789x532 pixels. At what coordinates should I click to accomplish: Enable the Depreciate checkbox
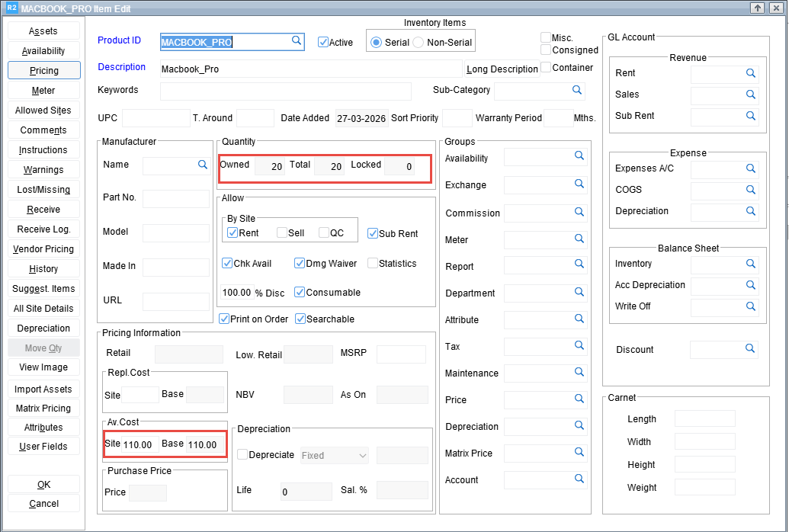coord(242,455)
